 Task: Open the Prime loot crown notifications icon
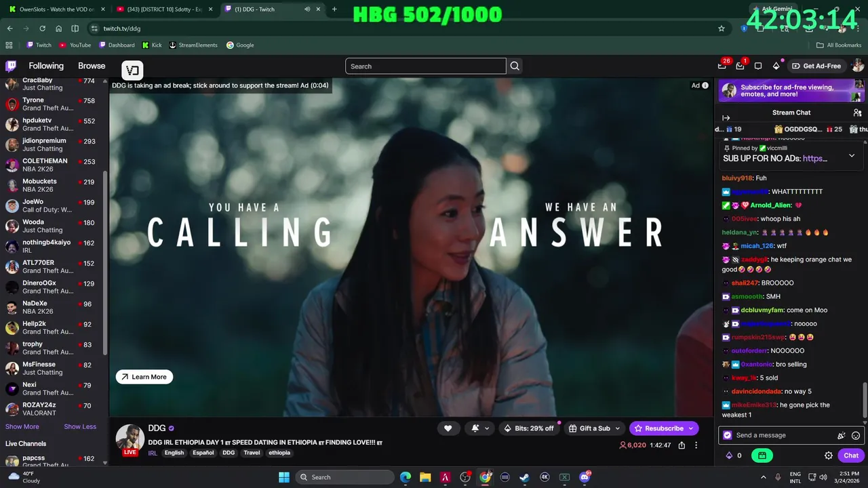click(x=722, y=66)
